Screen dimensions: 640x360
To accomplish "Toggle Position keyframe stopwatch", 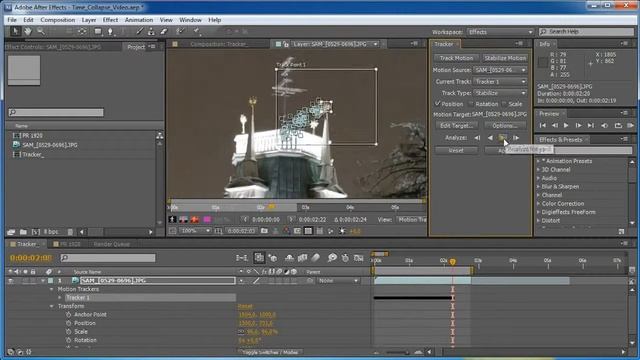I will (x=68, y=323).
